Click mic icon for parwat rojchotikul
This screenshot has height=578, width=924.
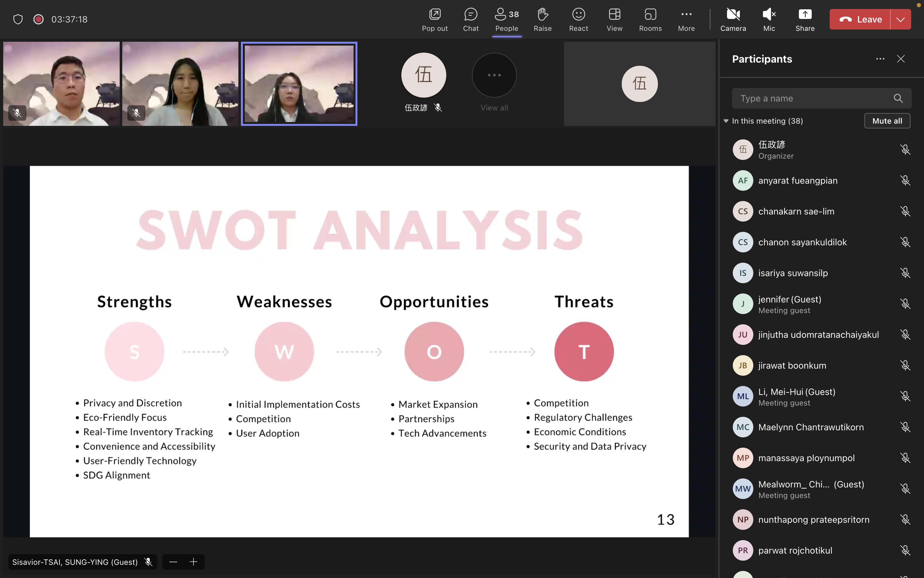[905, 550]
